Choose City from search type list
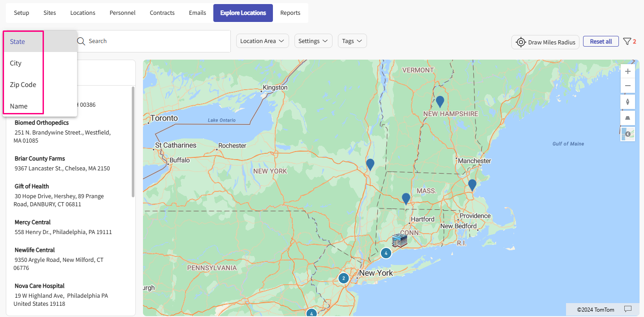Image resolution: width=644 pixels, height=317 pixels. click(16, 63)
